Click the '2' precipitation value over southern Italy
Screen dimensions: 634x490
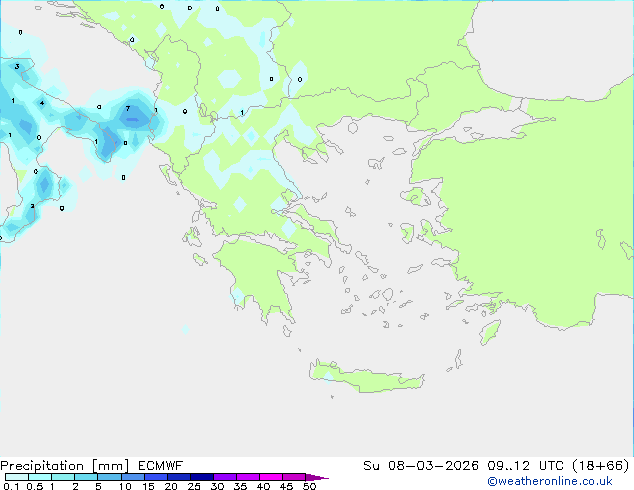pos(32,206)
